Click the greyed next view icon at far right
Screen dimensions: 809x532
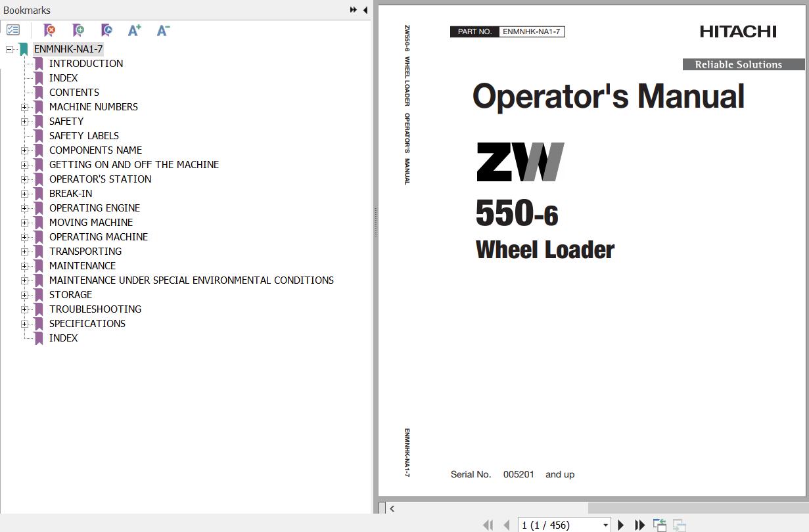[x=680, y=525]
